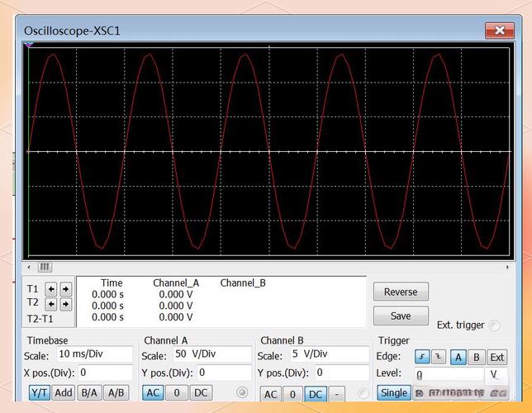Enable the Ext. trigger radio button

tap(494, 325)
